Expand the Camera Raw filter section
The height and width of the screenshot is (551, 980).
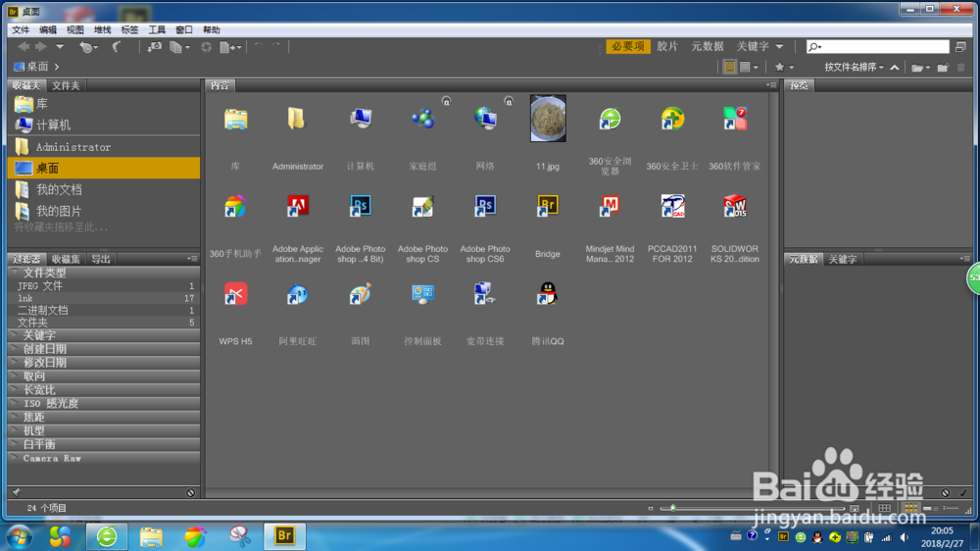point(14,458)
